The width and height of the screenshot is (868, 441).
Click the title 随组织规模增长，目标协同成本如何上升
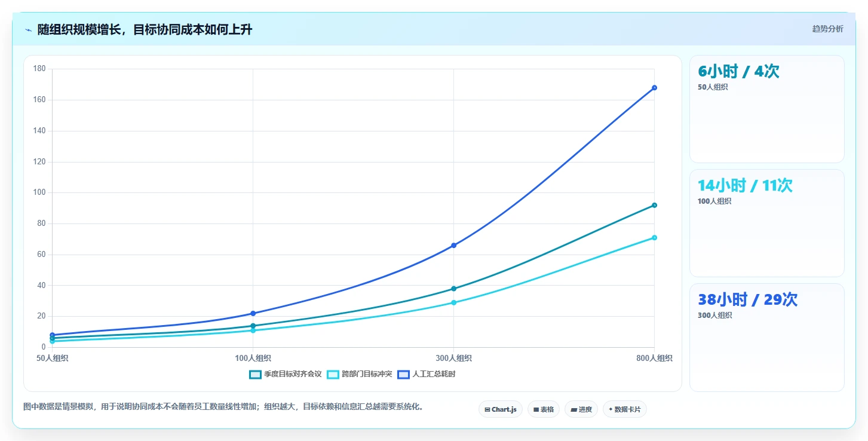click(145, 30)
